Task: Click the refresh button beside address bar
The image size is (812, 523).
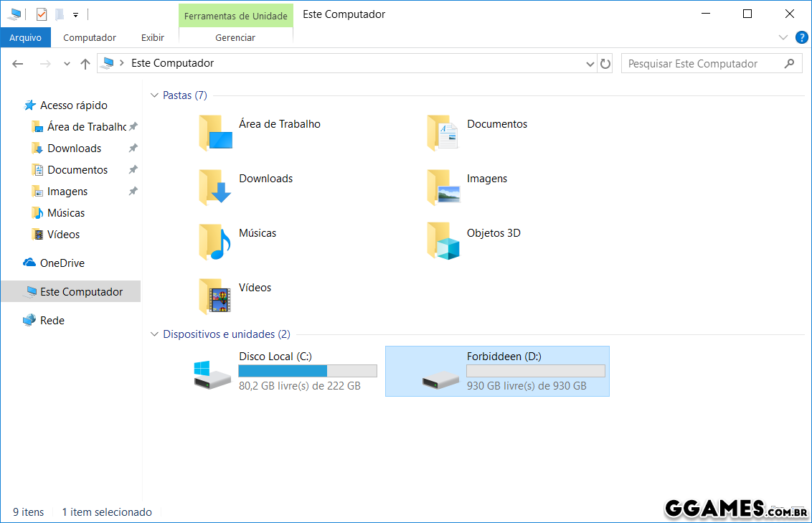Action: [x=605, y=64]
